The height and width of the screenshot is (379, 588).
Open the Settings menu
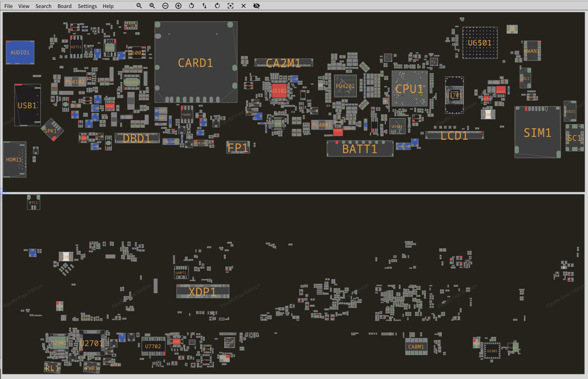pyautogui.click(x=87, y=6)
